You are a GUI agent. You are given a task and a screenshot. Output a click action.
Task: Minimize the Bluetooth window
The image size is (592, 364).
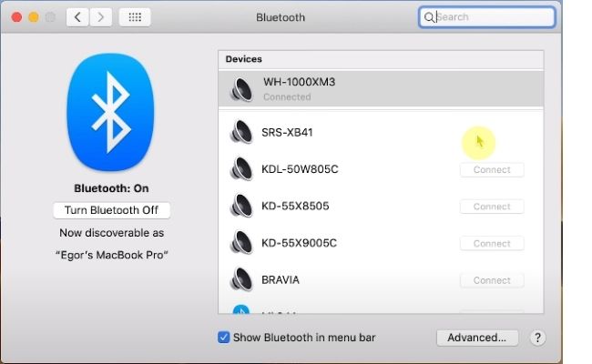click(34, 17)
